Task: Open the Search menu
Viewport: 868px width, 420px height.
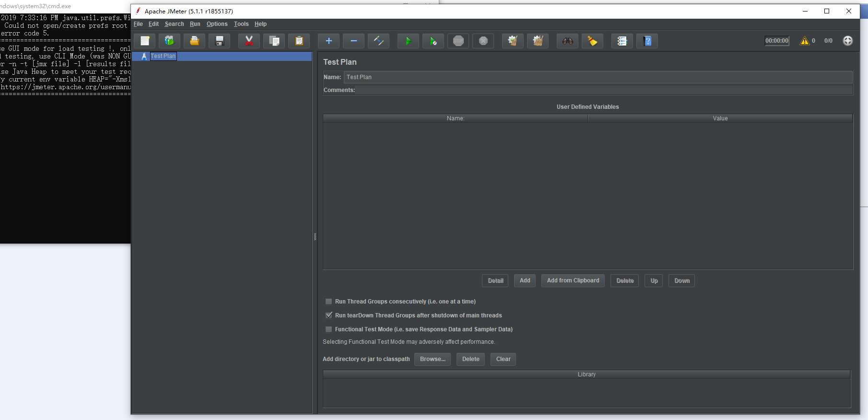Action: 174,24
